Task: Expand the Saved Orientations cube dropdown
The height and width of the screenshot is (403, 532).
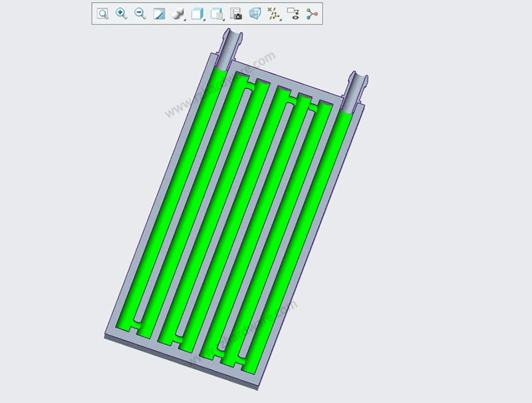Action: 198,14
